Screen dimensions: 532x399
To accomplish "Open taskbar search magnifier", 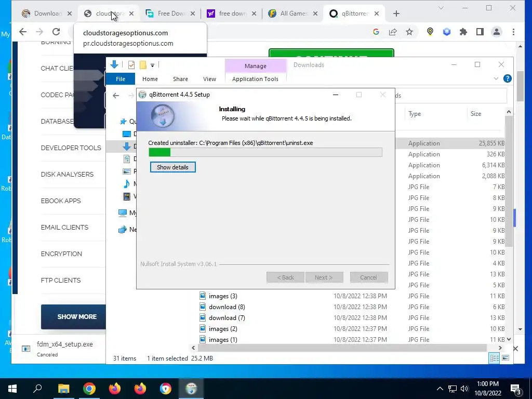I will coord(37,389).
